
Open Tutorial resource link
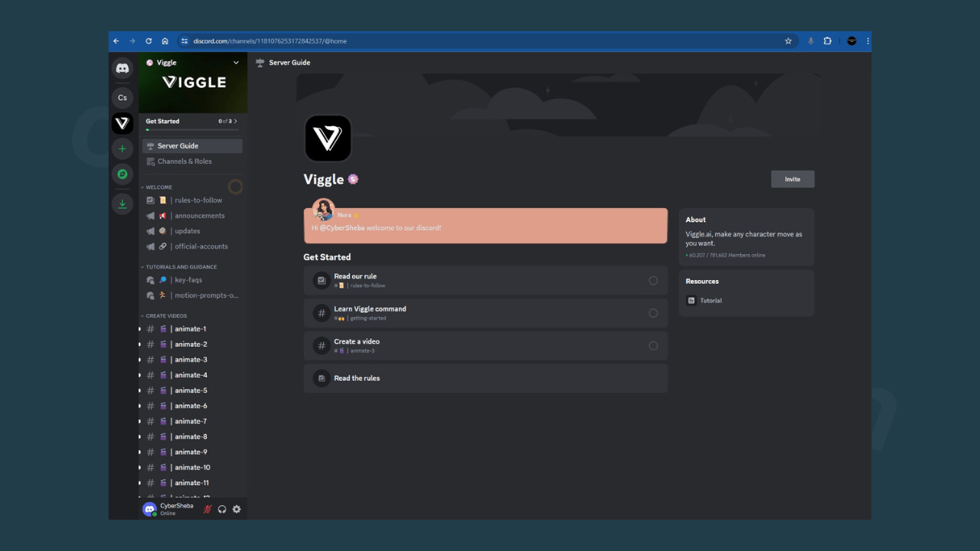click(710, 301)
